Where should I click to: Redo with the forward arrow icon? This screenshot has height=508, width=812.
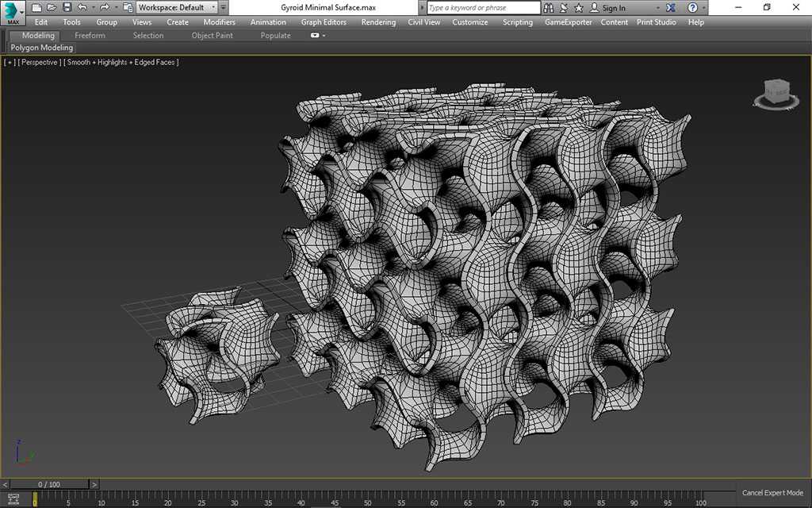(104, 8)
